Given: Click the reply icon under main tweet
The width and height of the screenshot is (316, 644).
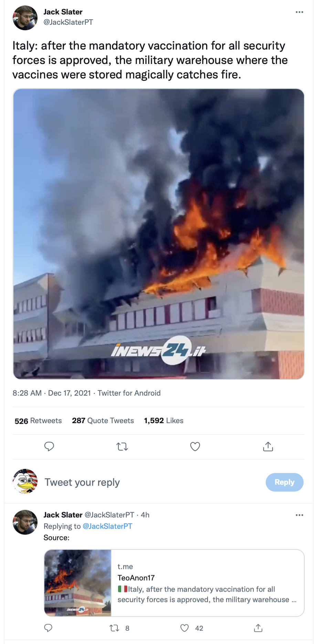Looking at the screenshot, I should [x=49, y=447].
